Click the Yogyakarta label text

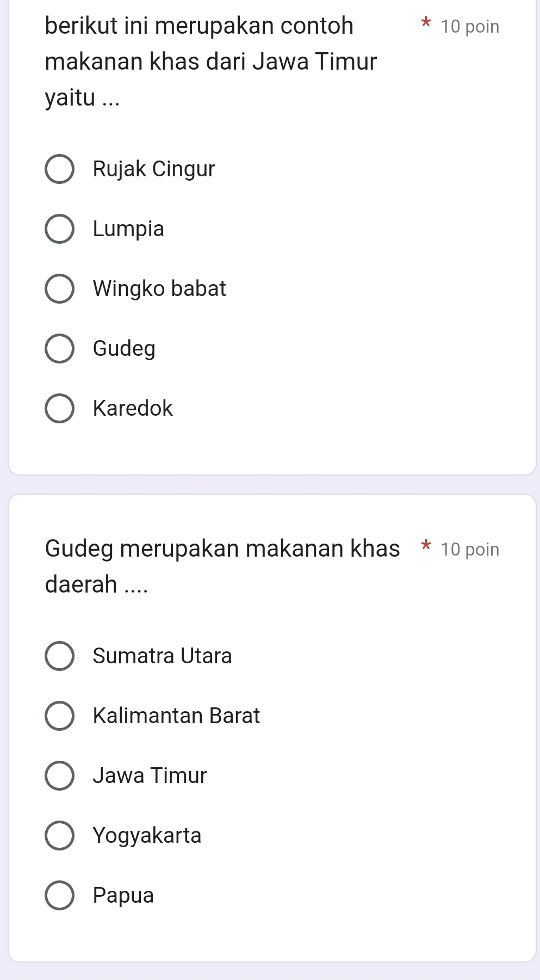pyautogui.click(x=147, y=835)
